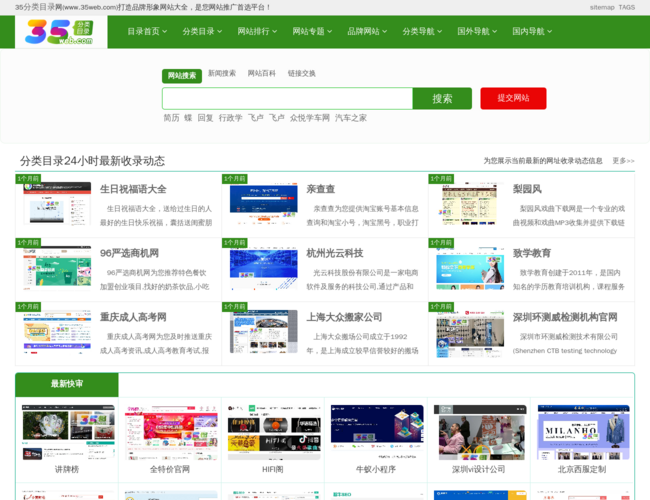The height and width of the screenshot is (500, 650).
Task: Open the 亲查查 title link
Action: [320, 189]
